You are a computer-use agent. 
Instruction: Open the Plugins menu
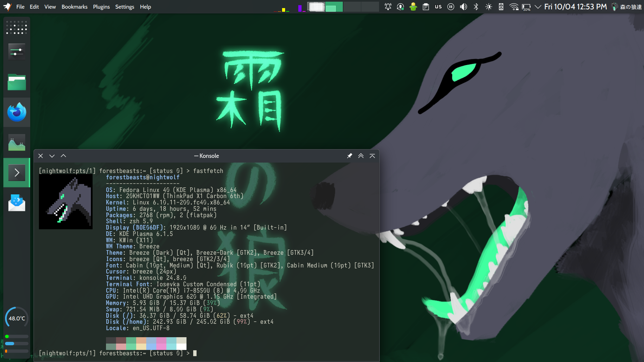(101, 7)
